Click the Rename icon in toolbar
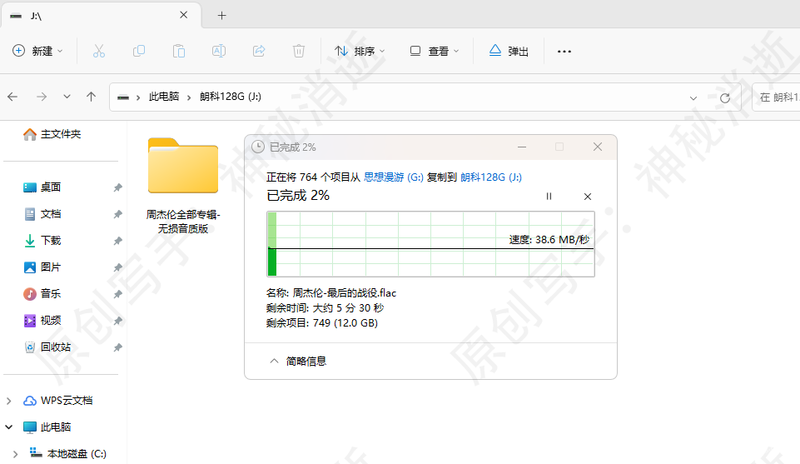The width and height of the screenshot is (800, 464). pos(219,51)
